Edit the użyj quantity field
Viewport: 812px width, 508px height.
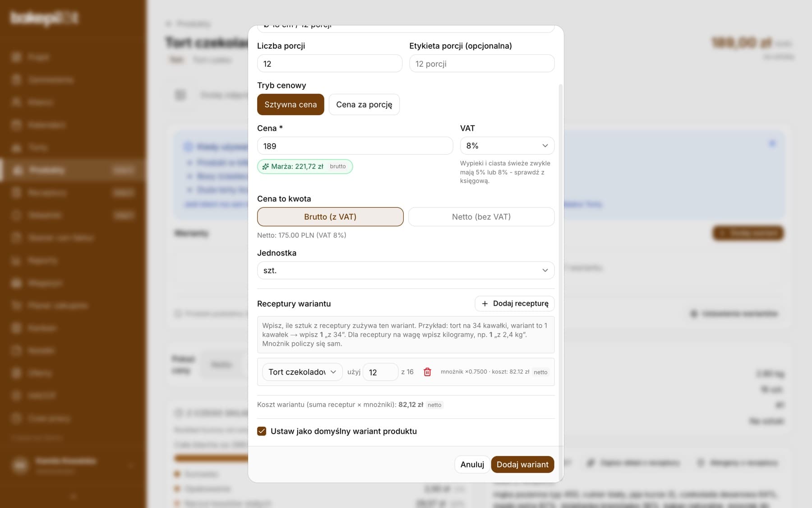click(380, 372)
